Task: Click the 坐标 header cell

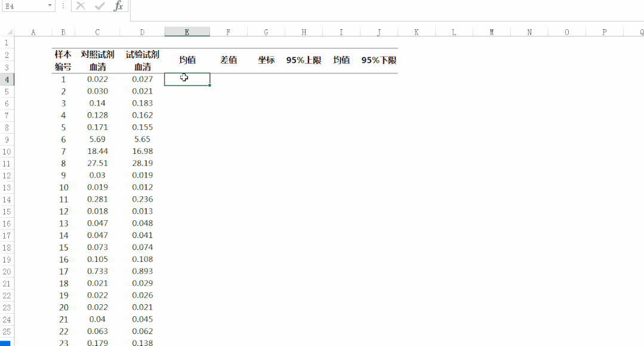Action: [x=266, y=60]
